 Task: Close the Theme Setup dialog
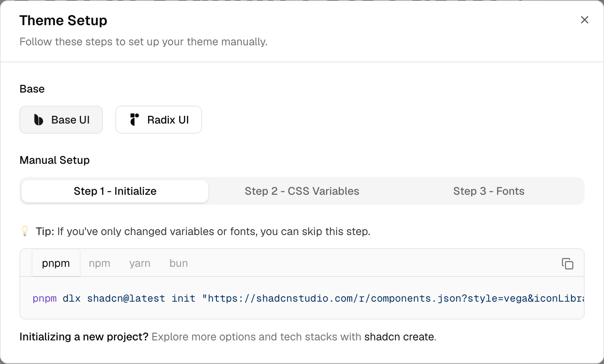click(585, 20)
